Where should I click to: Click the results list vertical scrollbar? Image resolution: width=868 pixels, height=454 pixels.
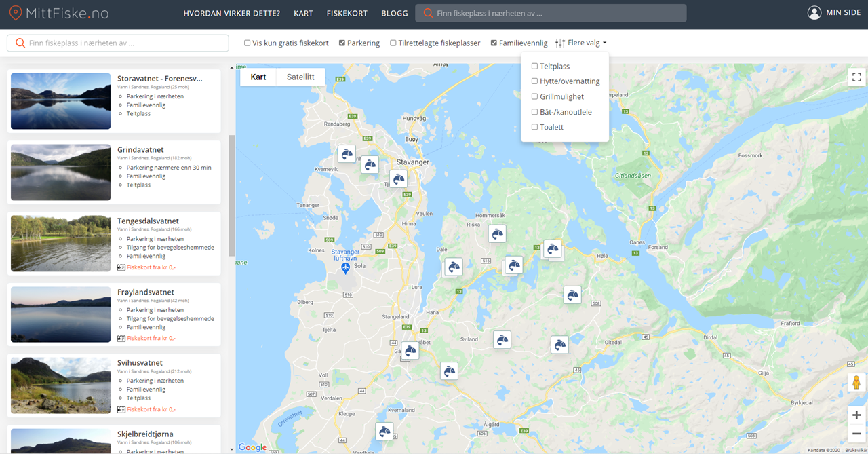coord(232,197)
